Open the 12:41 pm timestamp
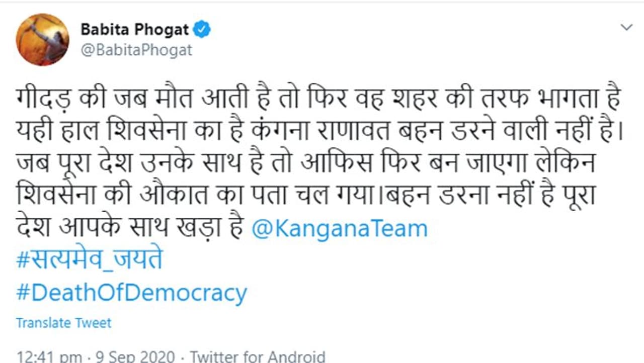The height and width of the screenshot is (363, 644). coord(49,356)
